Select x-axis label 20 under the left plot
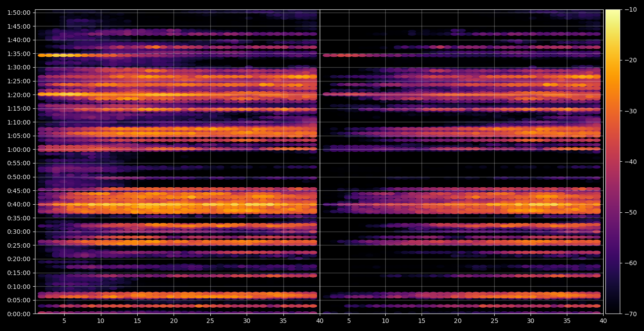The height and width of the screenshot is (331, 644). [174, 321]
